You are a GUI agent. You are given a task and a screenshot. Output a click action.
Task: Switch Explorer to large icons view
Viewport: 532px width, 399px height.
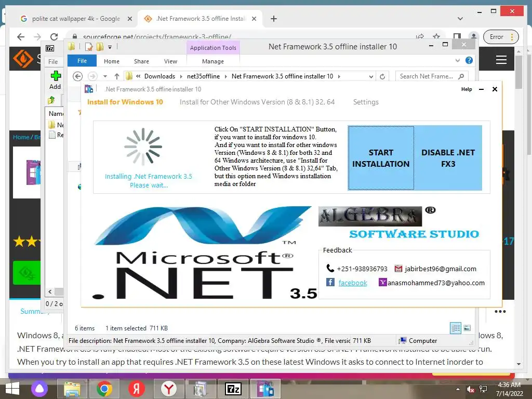pos(467,328)
